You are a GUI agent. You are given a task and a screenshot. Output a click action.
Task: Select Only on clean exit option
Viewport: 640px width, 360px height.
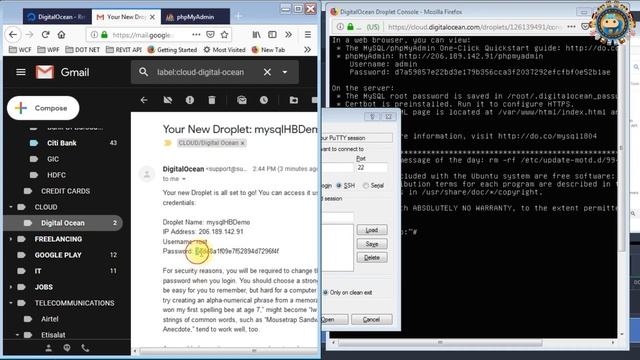[x=347, y=293]
